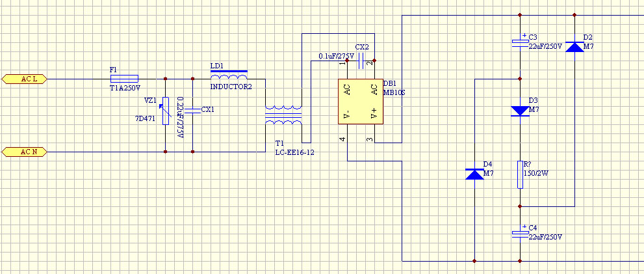Image resolution: width=644 pixels, height=274 pixels.
Task: Click capacitor CX2 symbol
Action: 361,61
